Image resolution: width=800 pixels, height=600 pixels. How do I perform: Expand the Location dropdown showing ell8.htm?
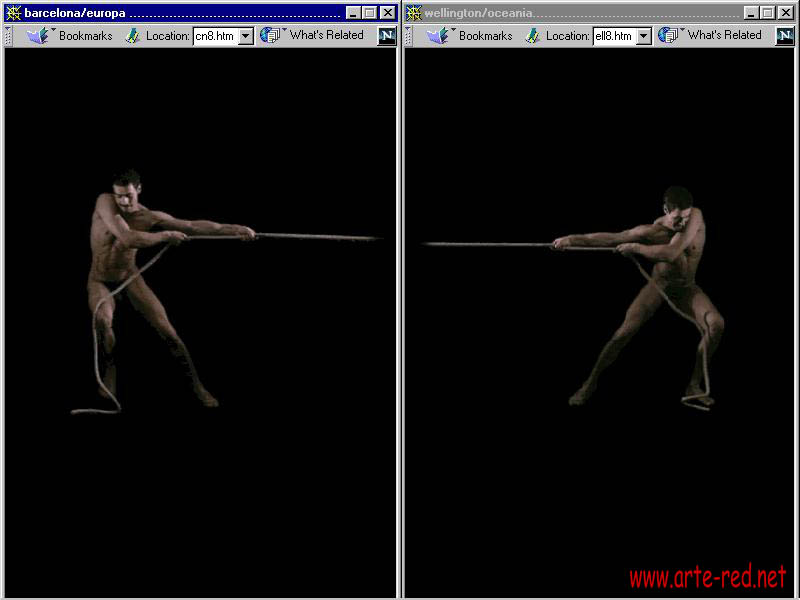pyautogui.click(x=644, y=36)
